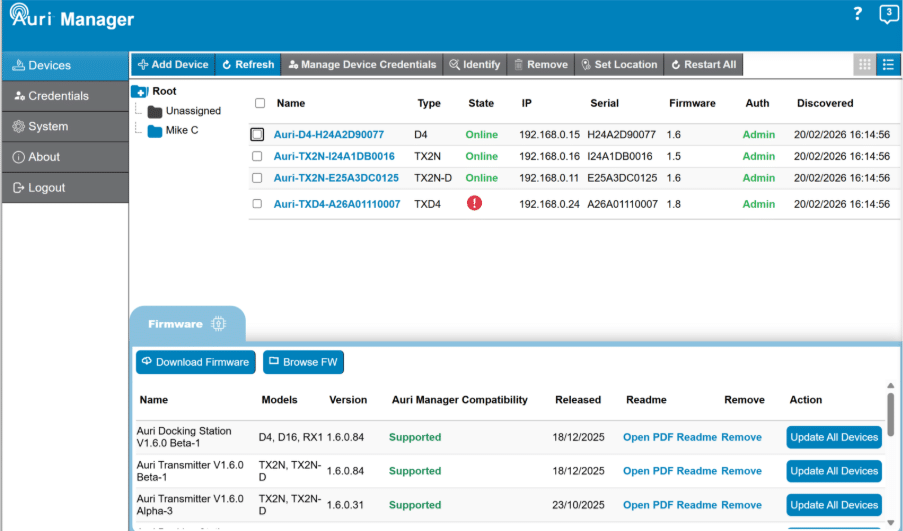Viewport: 903px width, 531px height.
Task: Click Restart All in the toolbar
Action: pyautogui.click(x=704, y=65)
